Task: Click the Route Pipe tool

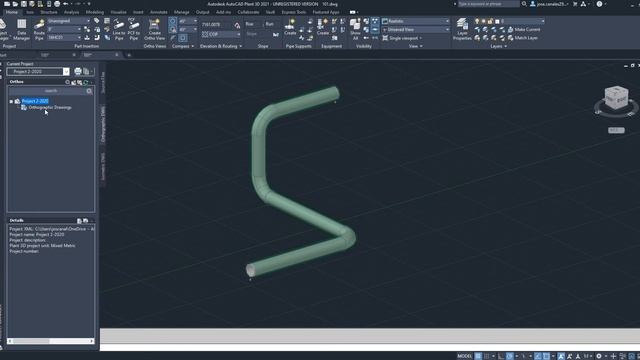Action: tap(39, 29)
